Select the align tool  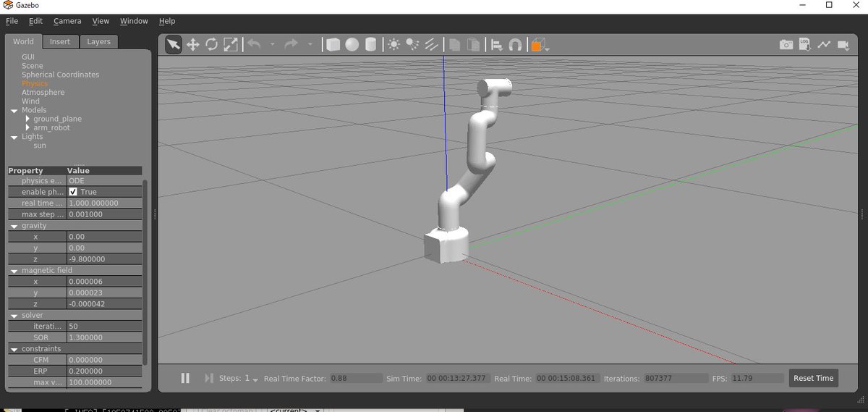point(497,45)
